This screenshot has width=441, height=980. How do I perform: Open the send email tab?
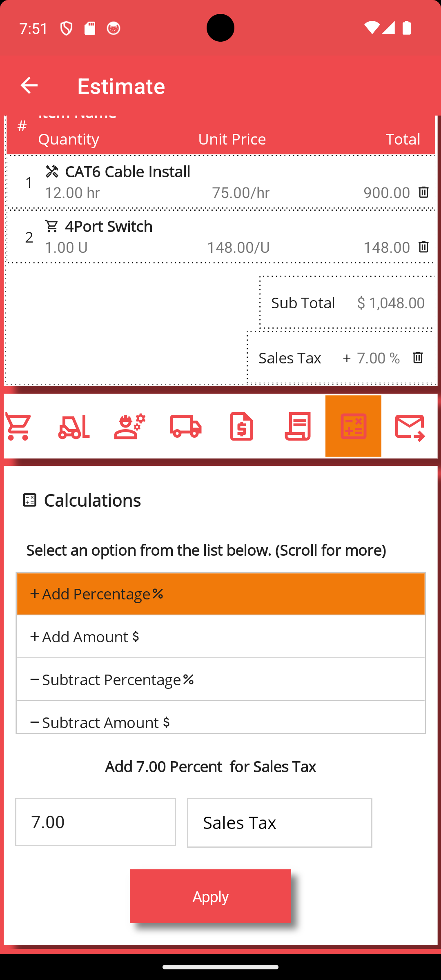[x=410, y=426]
